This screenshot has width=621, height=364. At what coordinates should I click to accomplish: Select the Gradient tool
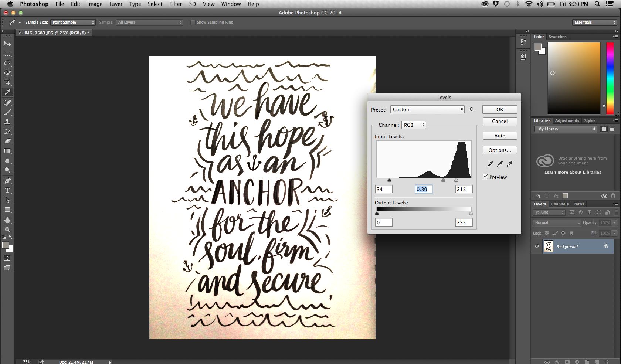click(7, 151)
